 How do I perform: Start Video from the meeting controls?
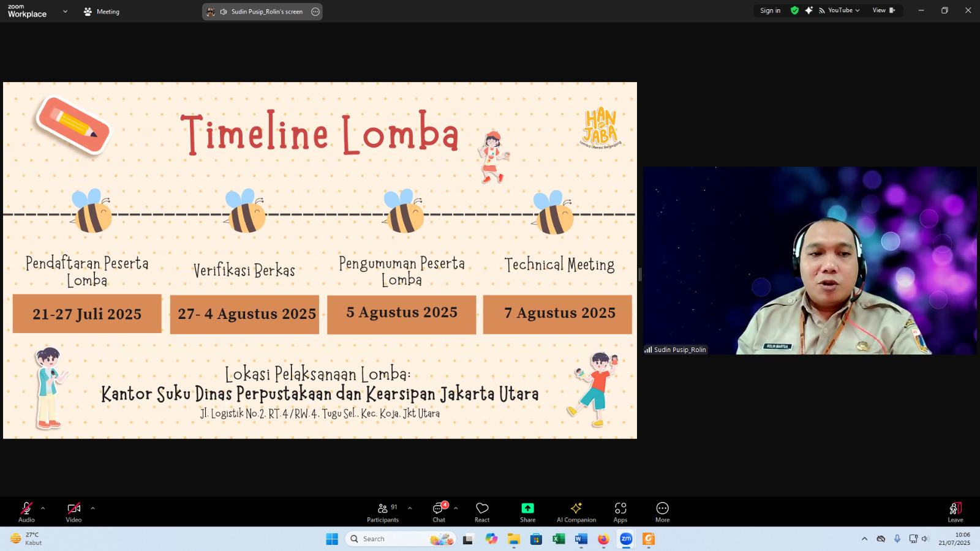click(73, 511)
